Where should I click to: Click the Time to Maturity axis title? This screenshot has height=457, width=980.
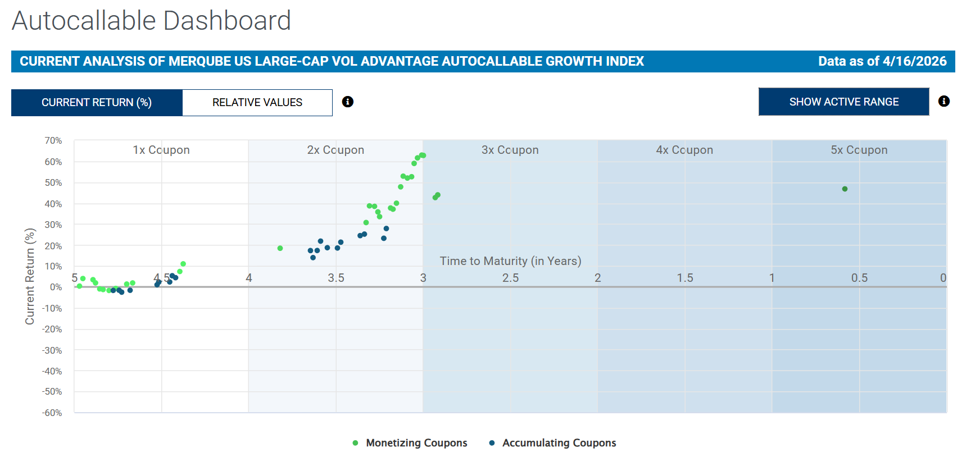click(x=510, y=261)
